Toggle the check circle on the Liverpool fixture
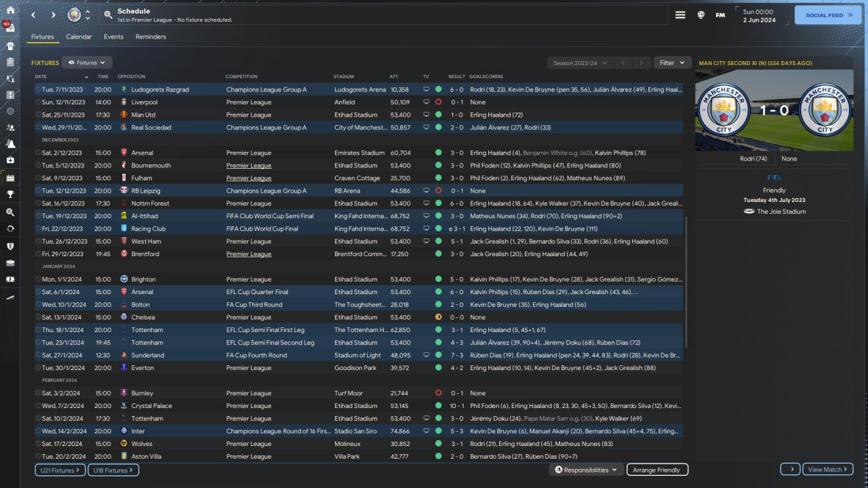868x488 pixels. 38,102
